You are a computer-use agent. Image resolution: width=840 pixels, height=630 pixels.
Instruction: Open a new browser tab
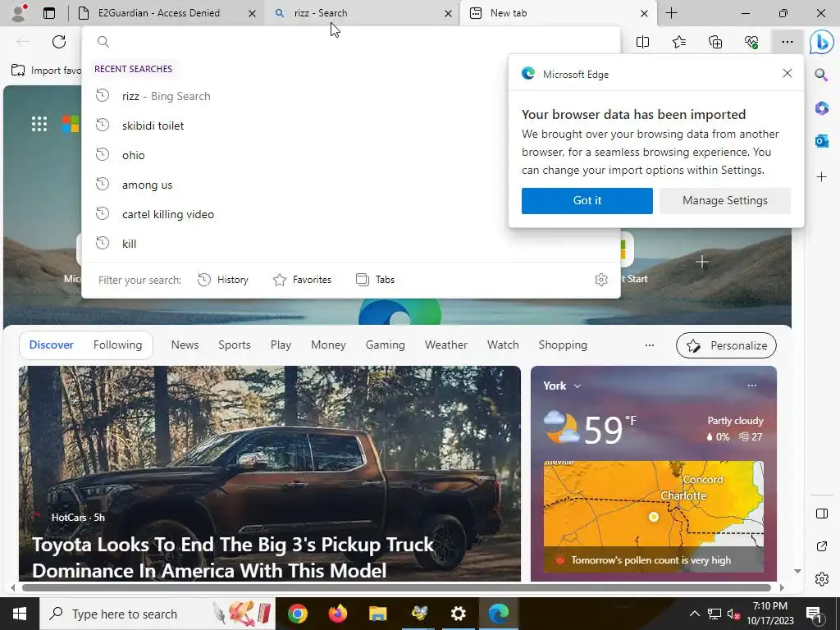[671, 13]
